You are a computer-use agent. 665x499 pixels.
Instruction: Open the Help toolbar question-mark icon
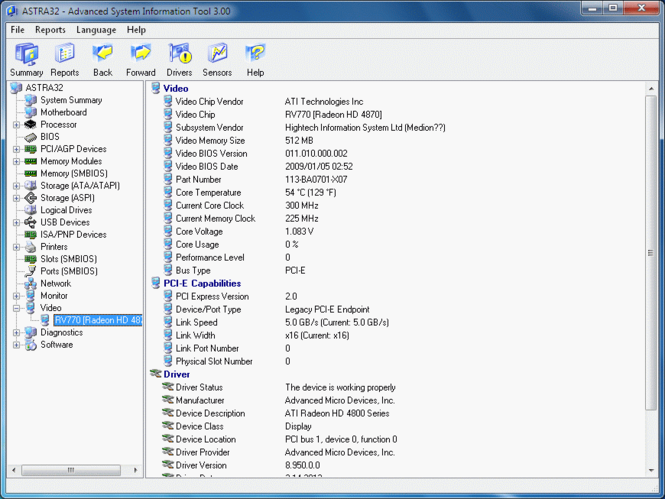point(255,60)
